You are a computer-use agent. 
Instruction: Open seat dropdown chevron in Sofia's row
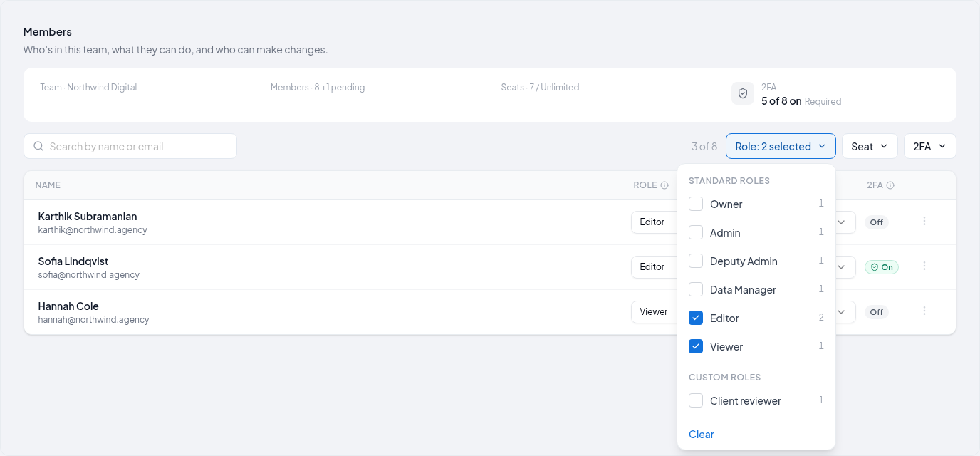click(x=843, y=267)
